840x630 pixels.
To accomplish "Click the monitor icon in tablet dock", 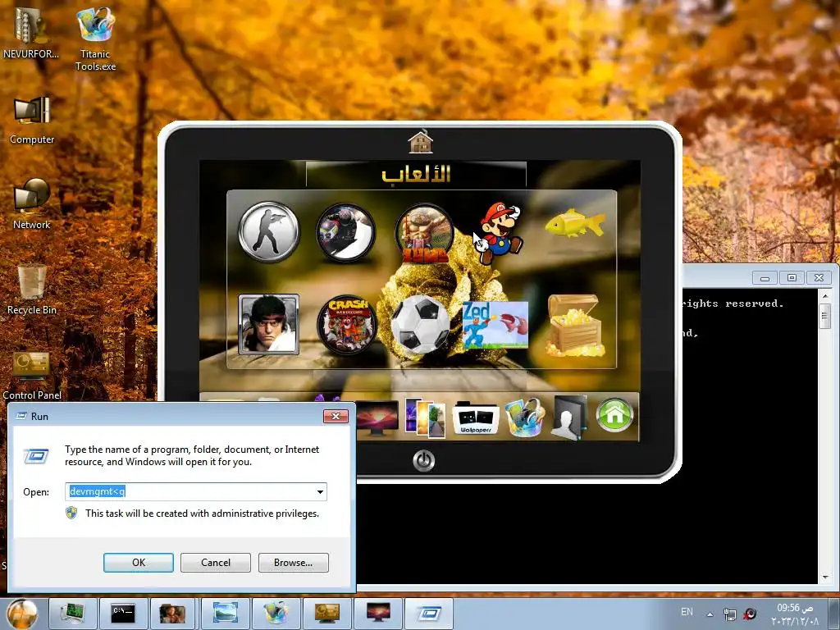I will (x=378, y=418).
